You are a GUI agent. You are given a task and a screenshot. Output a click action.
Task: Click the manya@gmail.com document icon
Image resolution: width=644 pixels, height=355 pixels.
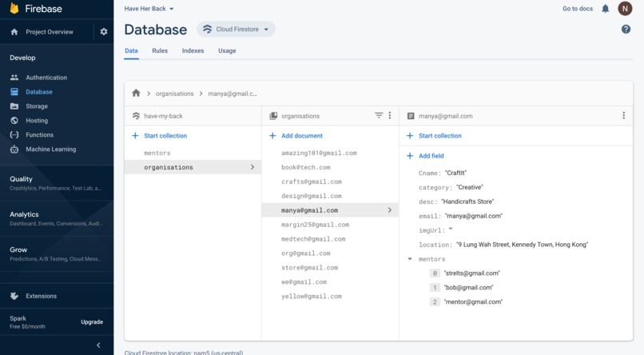click(411, 116)
